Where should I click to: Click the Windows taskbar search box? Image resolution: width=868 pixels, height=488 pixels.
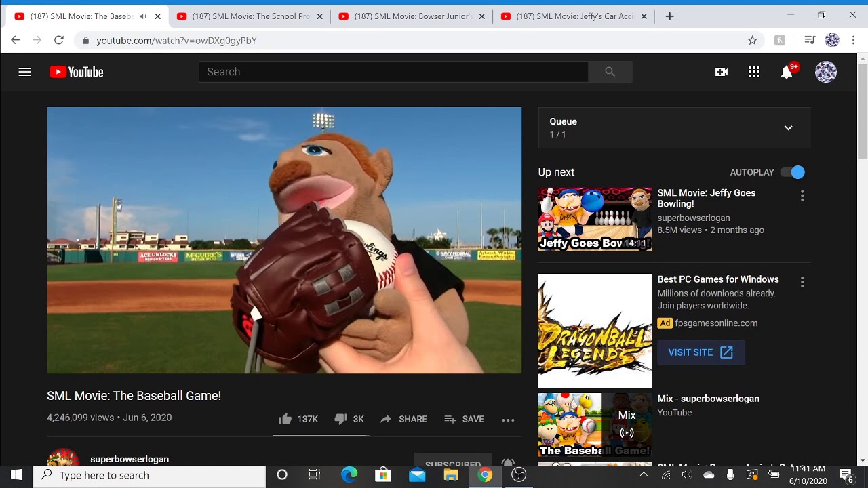coord(149,475)
